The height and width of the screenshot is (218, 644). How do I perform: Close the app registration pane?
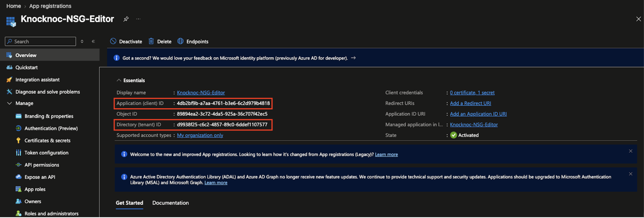tap(638, 19)
